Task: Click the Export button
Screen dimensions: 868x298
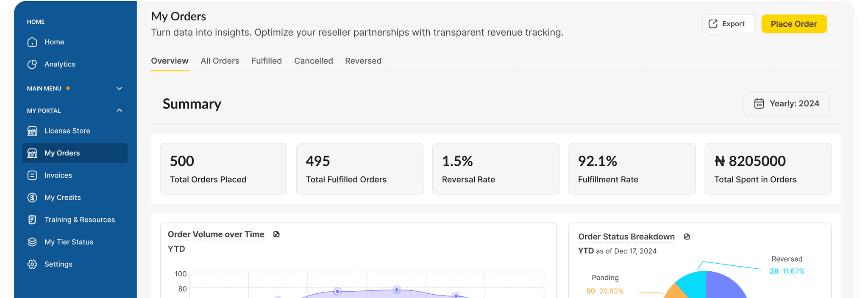Action: (x=728, y=24)
